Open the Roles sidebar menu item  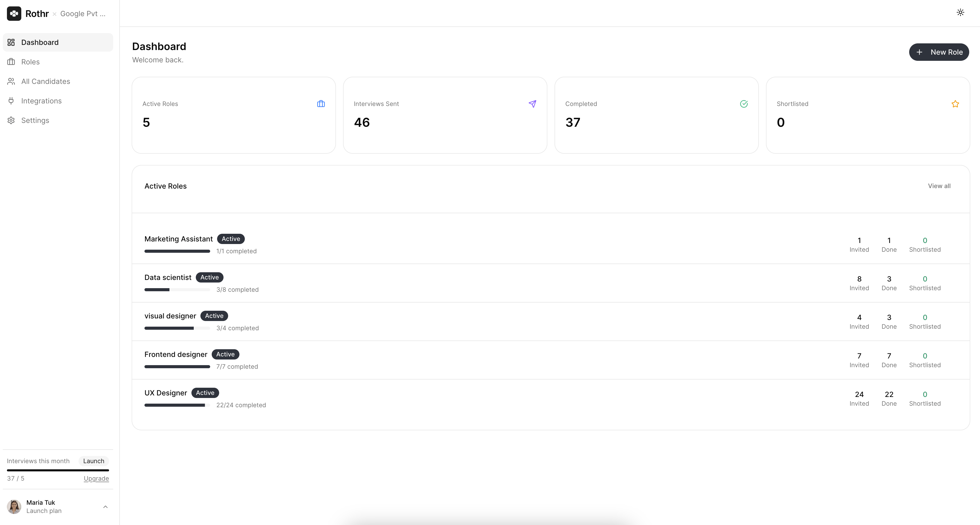tap(31, 62)
